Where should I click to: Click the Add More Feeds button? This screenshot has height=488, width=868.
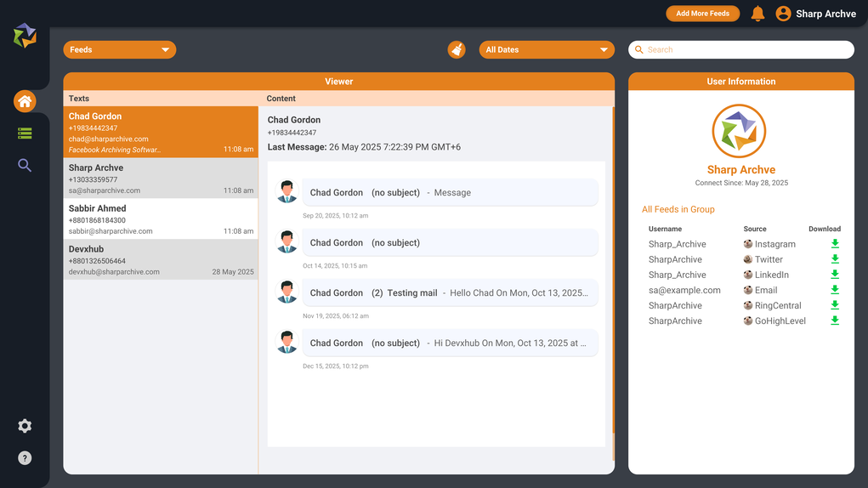702,14
